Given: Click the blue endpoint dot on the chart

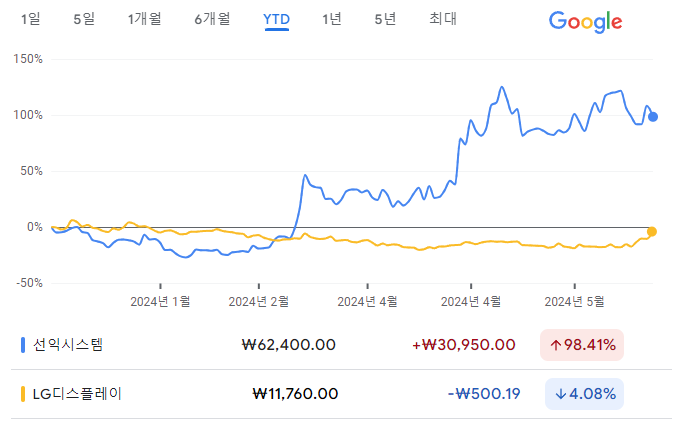Looking at the screenshot, I should (653, 117).
